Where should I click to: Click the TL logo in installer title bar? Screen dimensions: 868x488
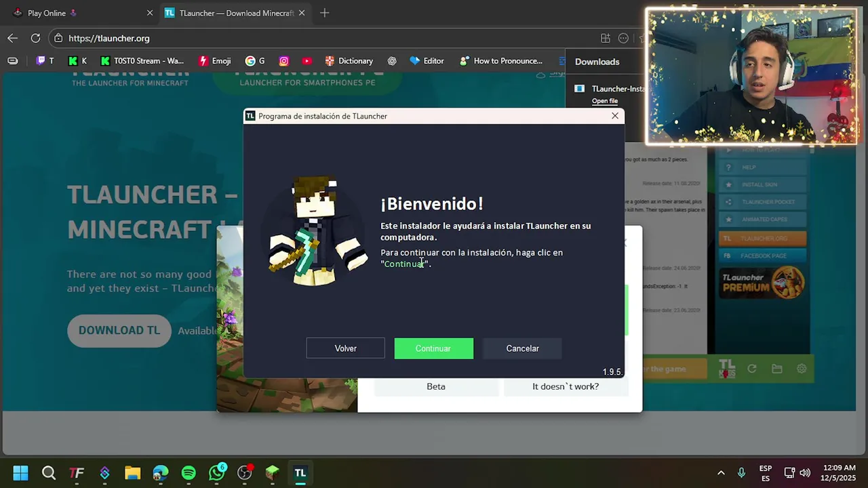coord(250,116)
